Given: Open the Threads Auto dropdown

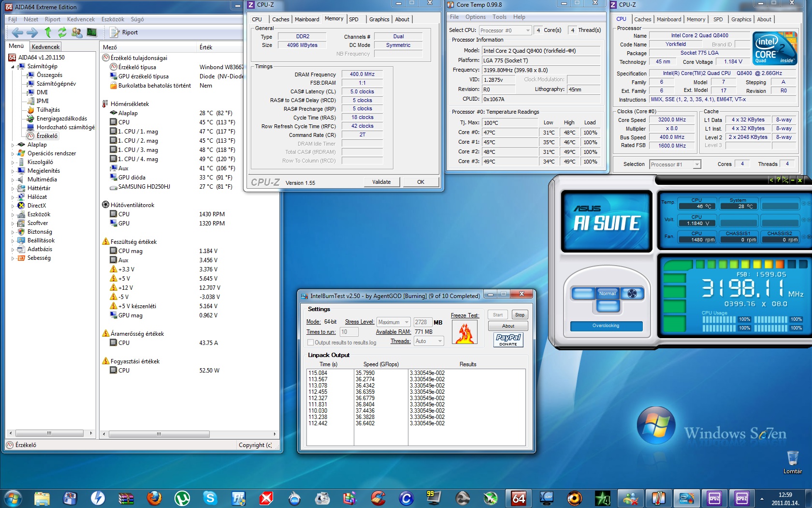Looking at the screenshot, I should point(429,341).
